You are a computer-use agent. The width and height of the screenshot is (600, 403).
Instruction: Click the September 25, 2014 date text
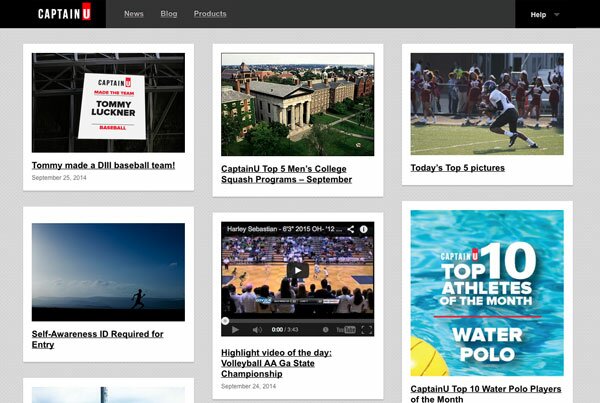[59, 178]
